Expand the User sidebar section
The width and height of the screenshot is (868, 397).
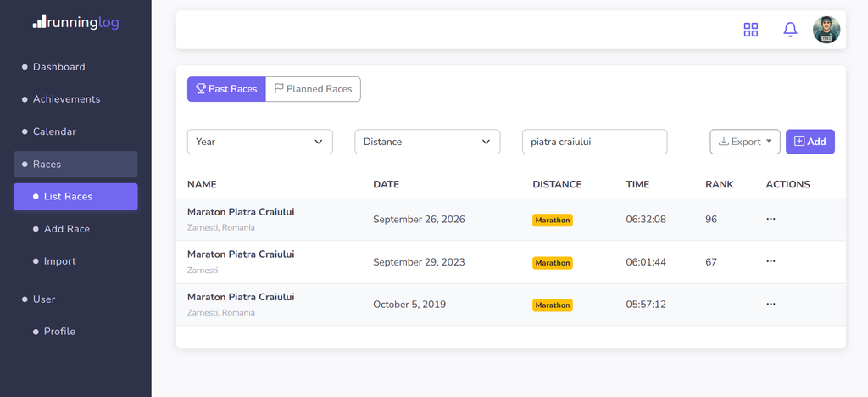75,299
